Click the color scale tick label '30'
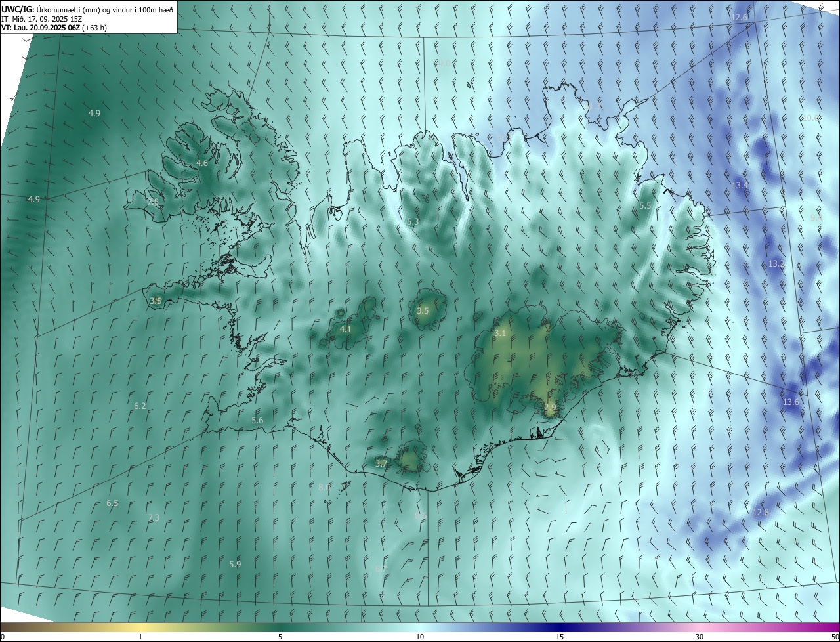The image size is (840, 642). [x=700, y=637]
